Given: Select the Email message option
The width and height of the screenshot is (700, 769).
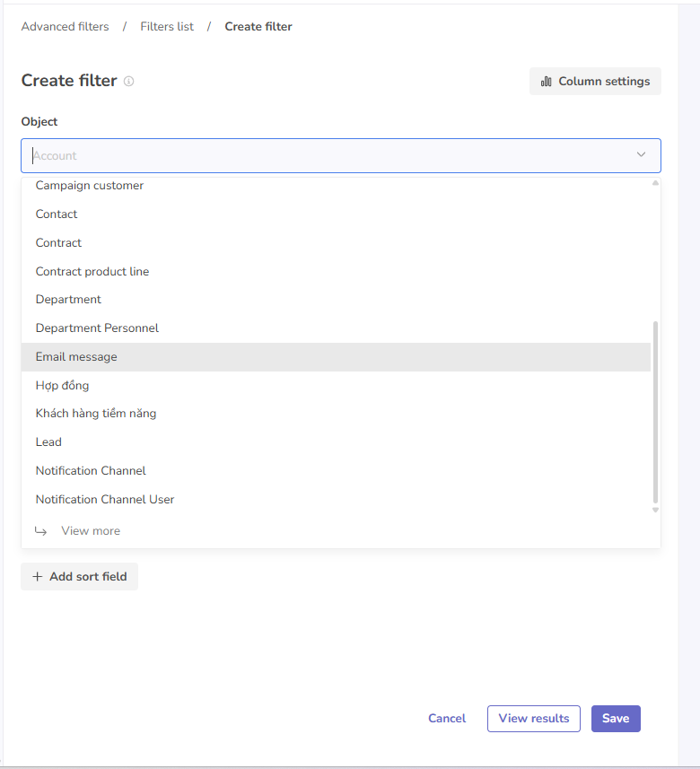Looking at the screenshot, I should 336,356.
